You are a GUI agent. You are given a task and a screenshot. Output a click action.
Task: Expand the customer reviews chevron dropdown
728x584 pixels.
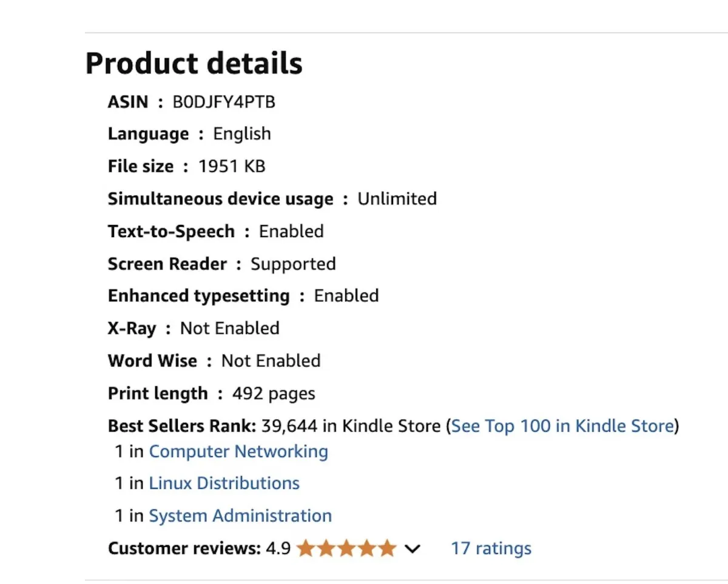[413, 549]
